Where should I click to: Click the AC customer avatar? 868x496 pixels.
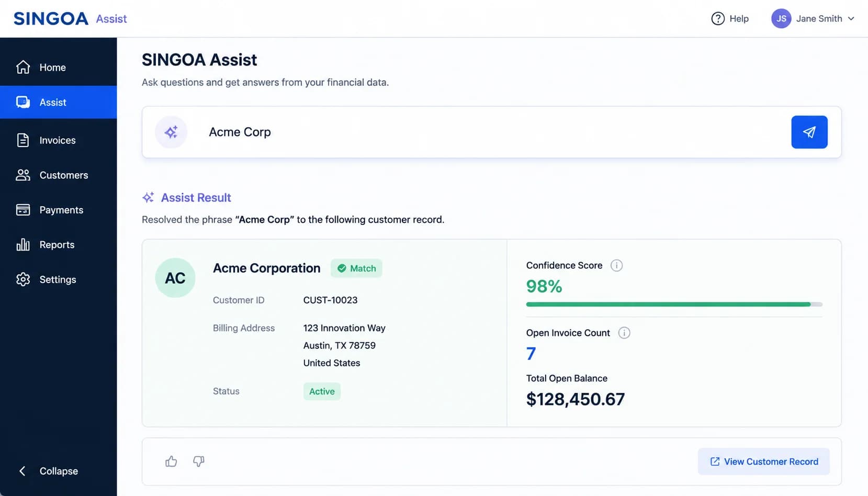pyautogui.click(x=175, y=278)
